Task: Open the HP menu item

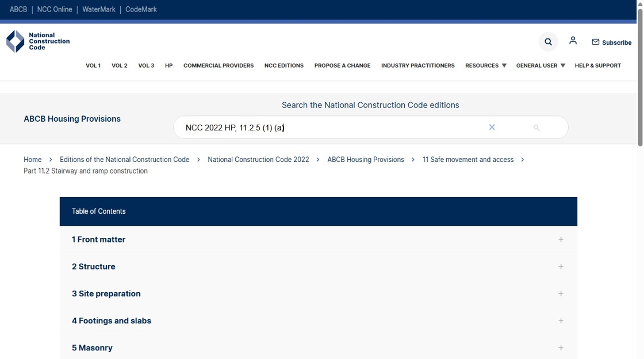Action: (169, 65)
